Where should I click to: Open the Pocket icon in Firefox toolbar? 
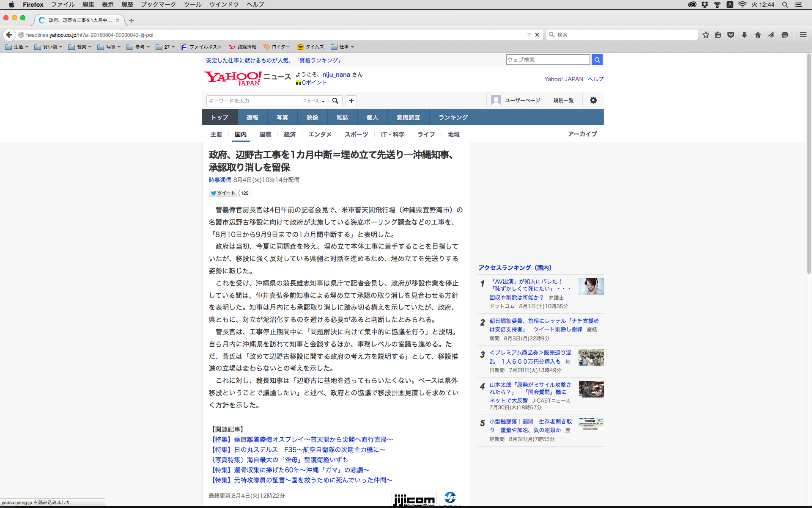click(730, 35)
